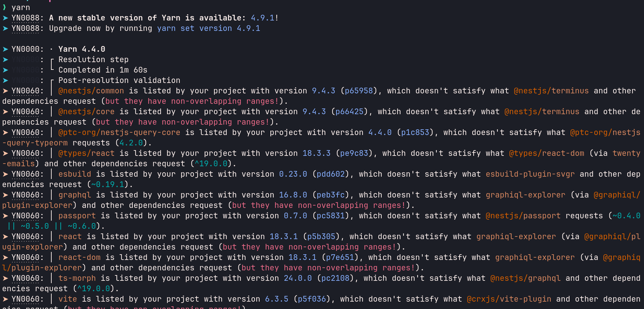
Task: Click the version 16.8.0 of graphql
Action: pyautogui.click(x=293, y=195)
